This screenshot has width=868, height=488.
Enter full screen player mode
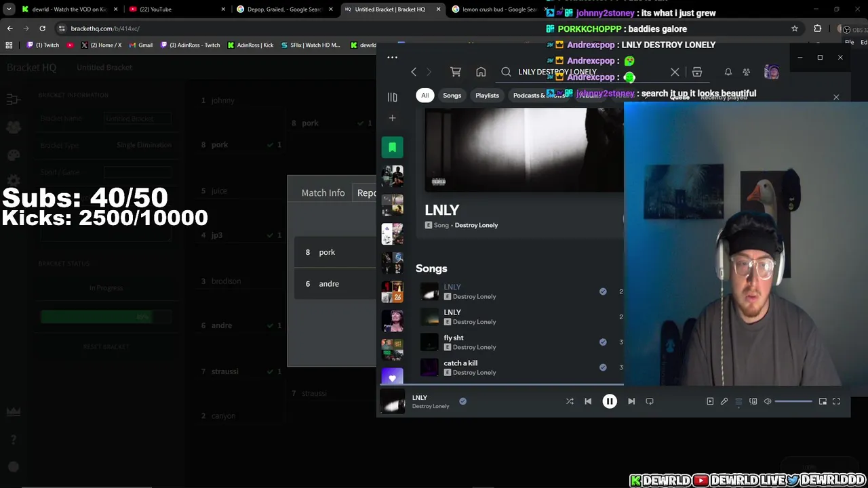click(x=836, y=401)
